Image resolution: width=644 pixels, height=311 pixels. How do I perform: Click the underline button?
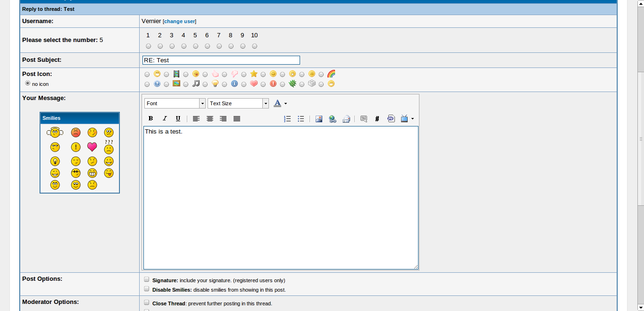click(x=178, y=119)
